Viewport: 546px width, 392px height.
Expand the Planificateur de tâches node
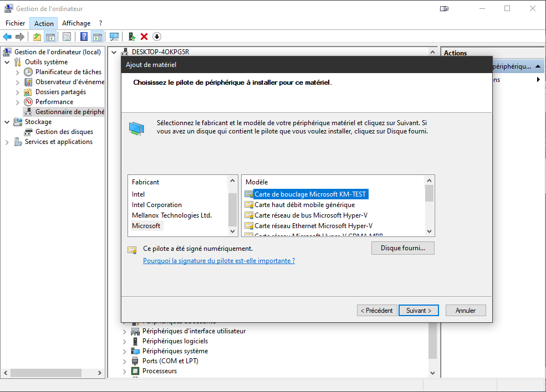click(17, 73)
